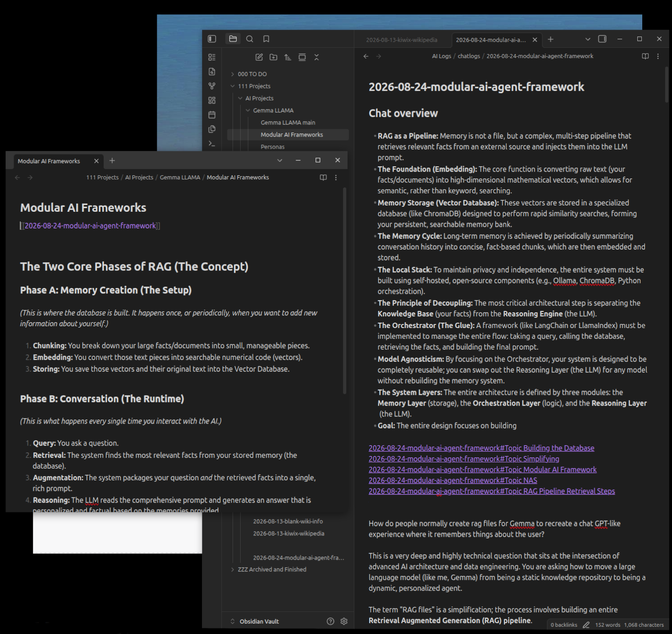Open the Search sidebar tab
672x634 pixels.
click(250, 39)
